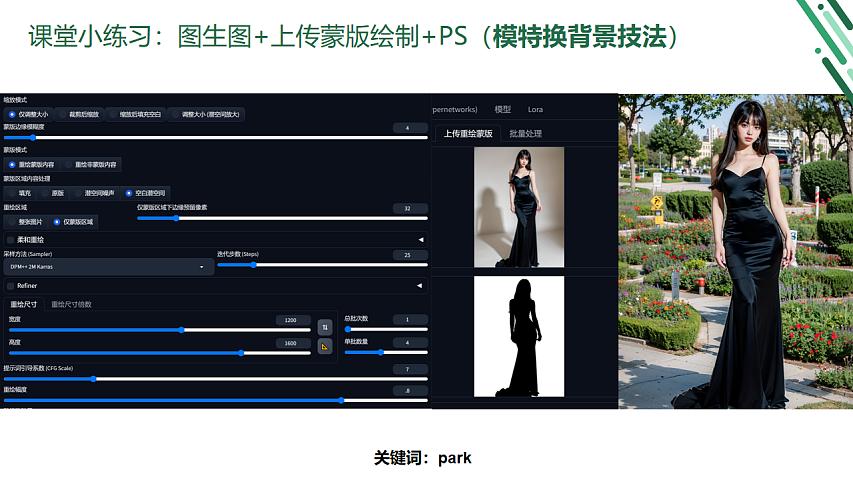Image resolution: width=853 pixels, height=480 pixels.
Task: Click the 关键词: park caption text
Action: pyautogui.click(x=423, y=458)
